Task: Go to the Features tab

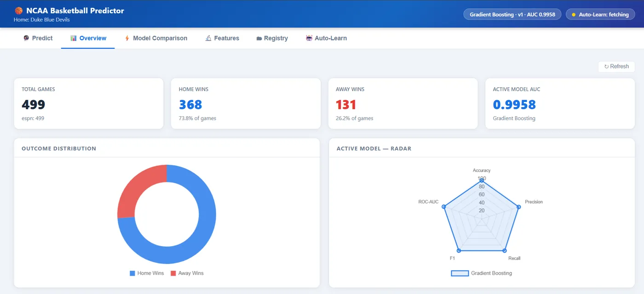Action: click(222, 38)
